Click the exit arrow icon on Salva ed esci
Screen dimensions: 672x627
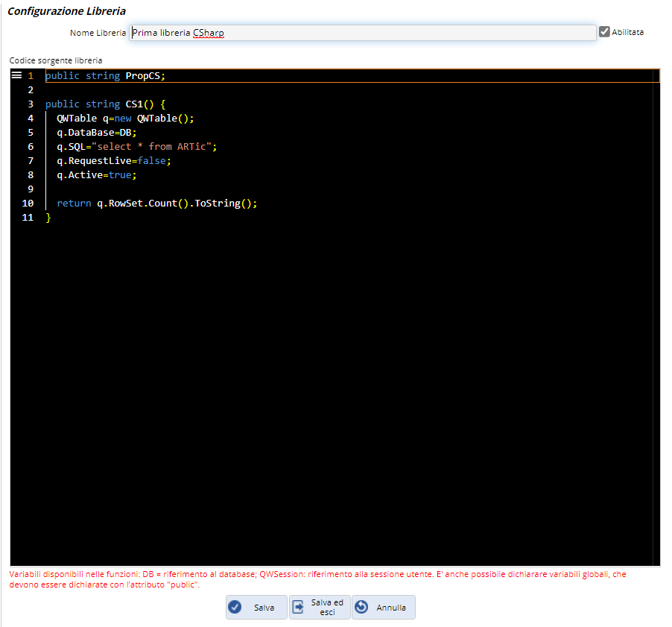pos(299,607)
